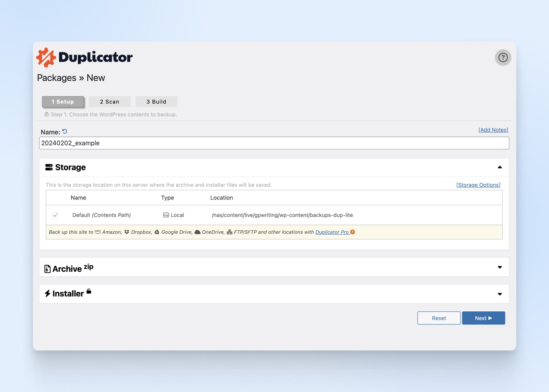549x392 pixels.
Task: Click the Next button
Action: click(483, 318)
